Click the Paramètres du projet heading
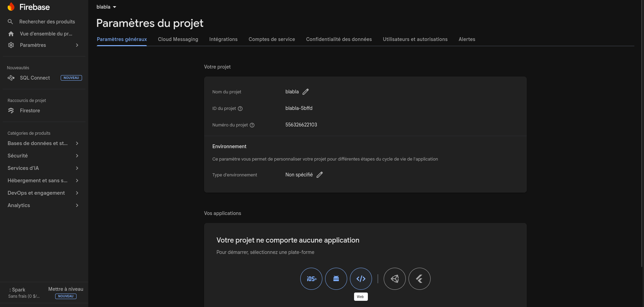Viewport: 644px width, 307px height. click(x=150, y=23)
